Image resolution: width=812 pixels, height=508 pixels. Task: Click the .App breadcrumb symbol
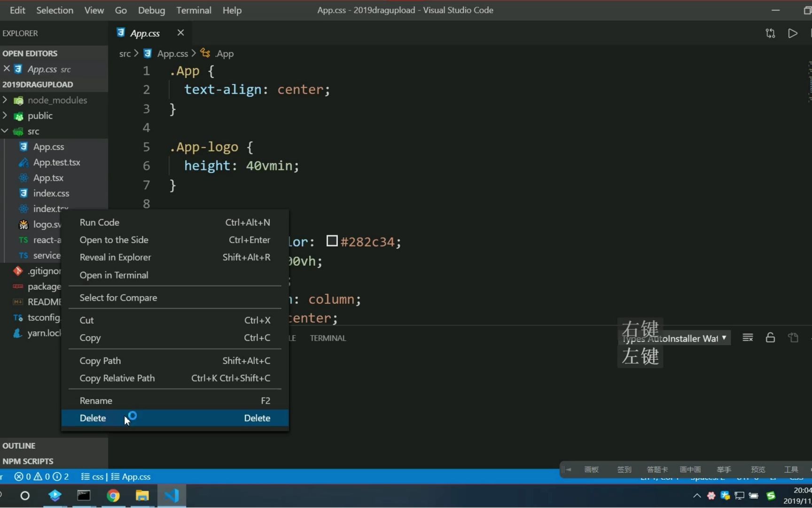coord(224,54)
